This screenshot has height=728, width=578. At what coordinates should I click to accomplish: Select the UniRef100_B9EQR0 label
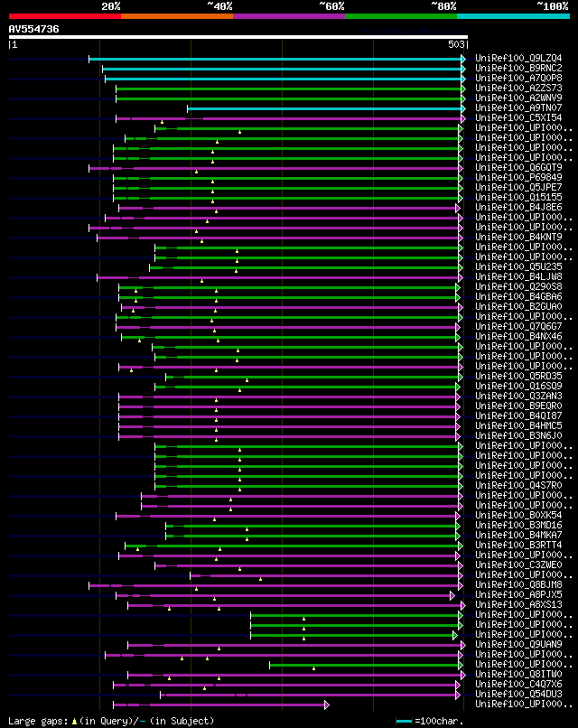point(518,406)
